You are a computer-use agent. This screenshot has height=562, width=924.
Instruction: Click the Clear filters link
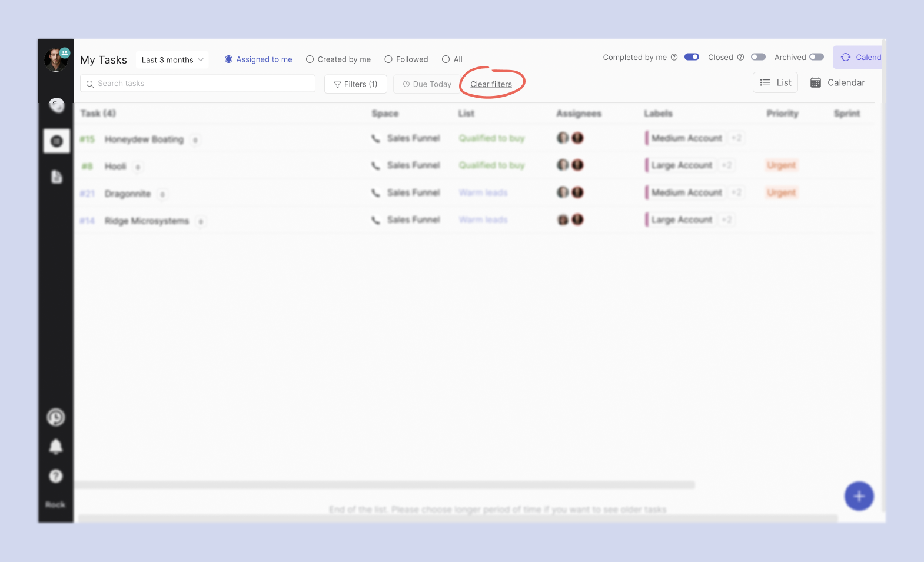pos(491,84)
